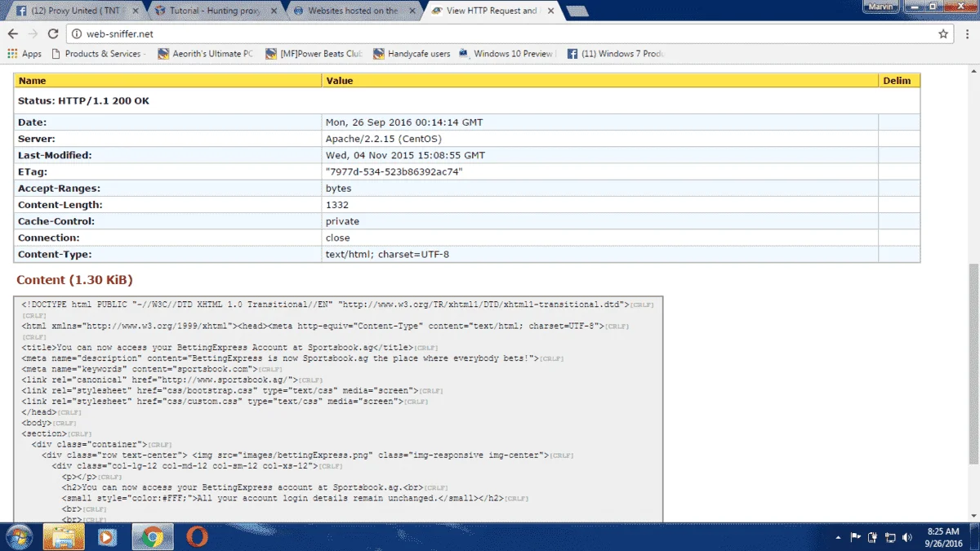Click the Chrome taskbar icon
This screenshot has width=980, height=551.
coord(152,537)
